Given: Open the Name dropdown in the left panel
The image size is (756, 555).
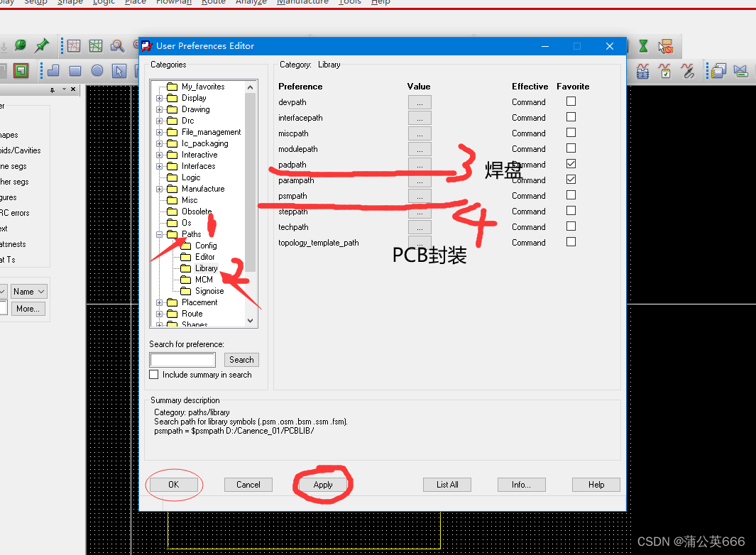Looking at the screenshot, I should [x=29, y=292].
